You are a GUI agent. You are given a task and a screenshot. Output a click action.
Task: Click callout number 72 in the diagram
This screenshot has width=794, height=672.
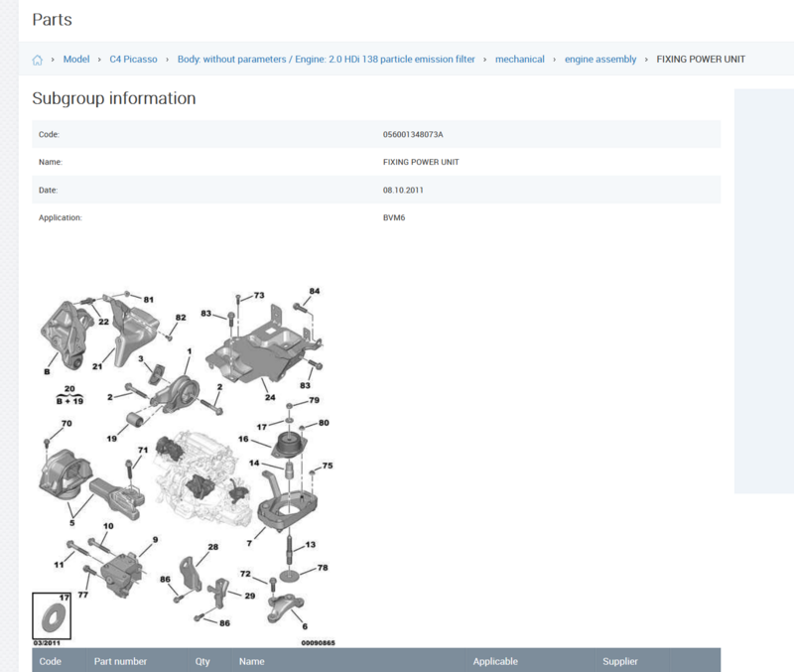point(245,574)
